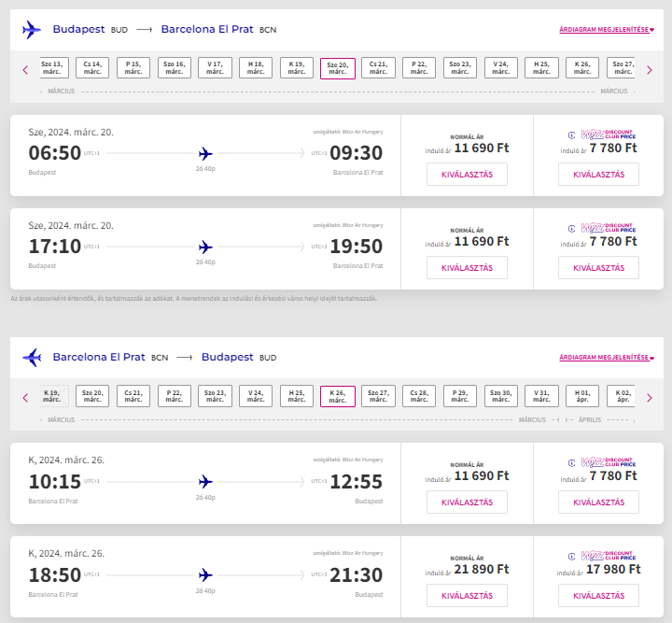Select return date H 01, ápr.
The image size is (672, 623).
click(582, 396)
